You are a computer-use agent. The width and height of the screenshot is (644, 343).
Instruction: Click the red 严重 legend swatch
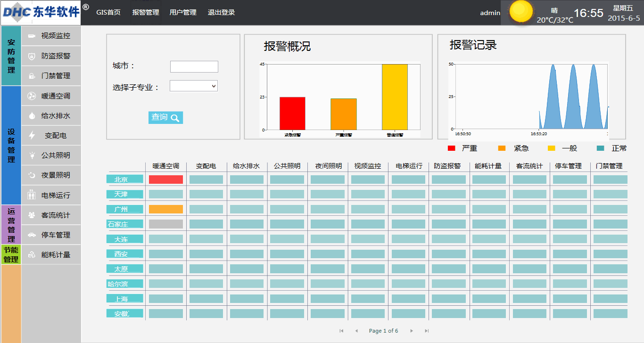click(x=451, y=148)
